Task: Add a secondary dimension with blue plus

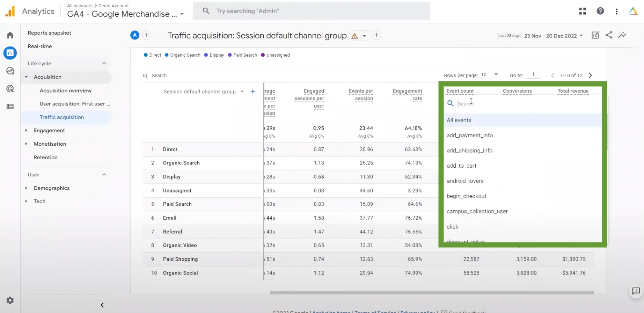Action: coord(253,92)
